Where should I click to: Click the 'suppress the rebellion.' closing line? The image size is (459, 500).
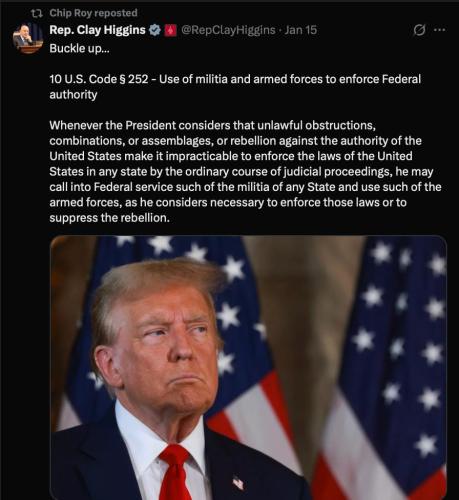tap(110, 218)
